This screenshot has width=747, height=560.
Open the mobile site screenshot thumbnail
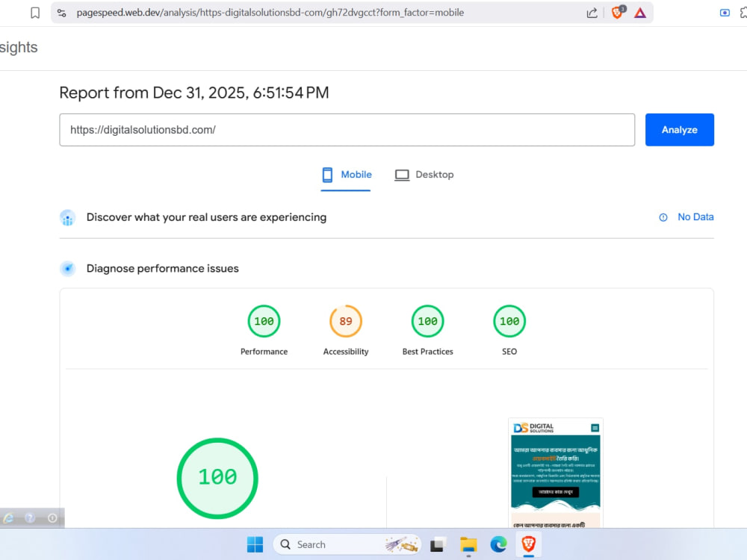point(556,473)
